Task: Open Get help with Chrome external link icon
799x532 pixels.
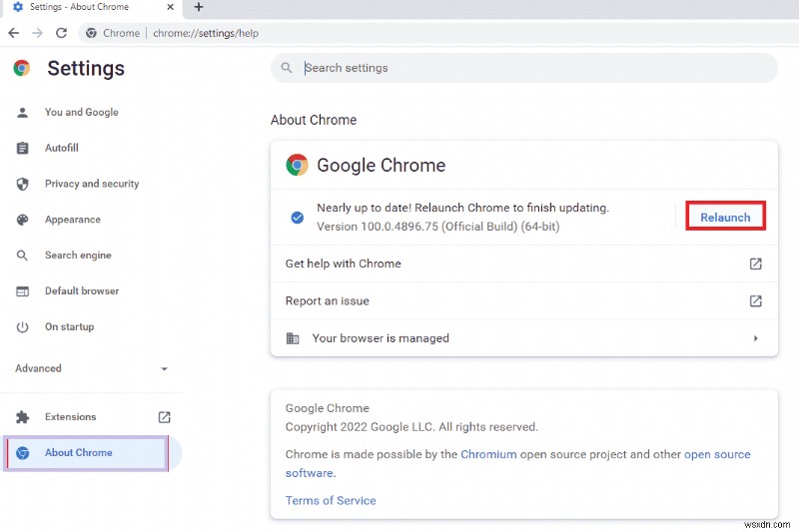Action: pyautogui.click(x=756, y=264)
